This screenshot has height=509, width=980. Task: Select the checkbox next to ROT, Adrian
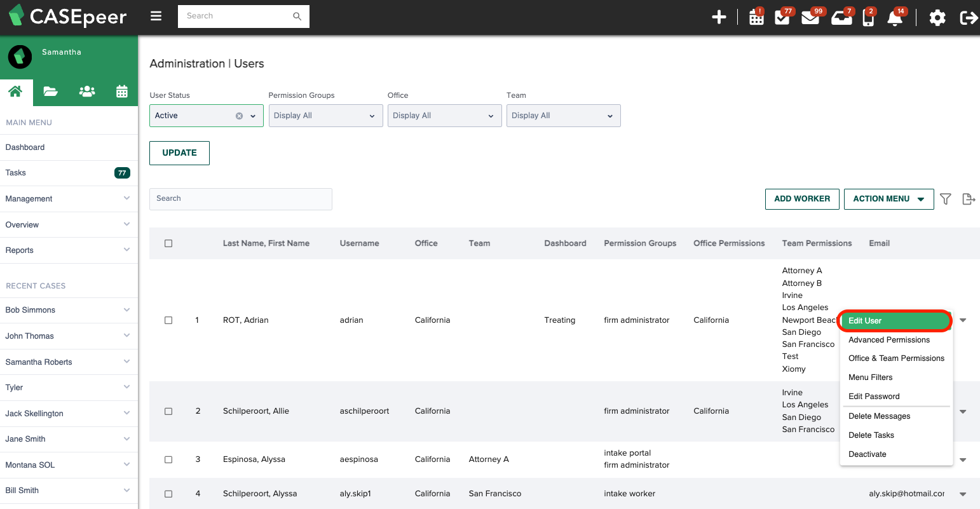(168, 320)
